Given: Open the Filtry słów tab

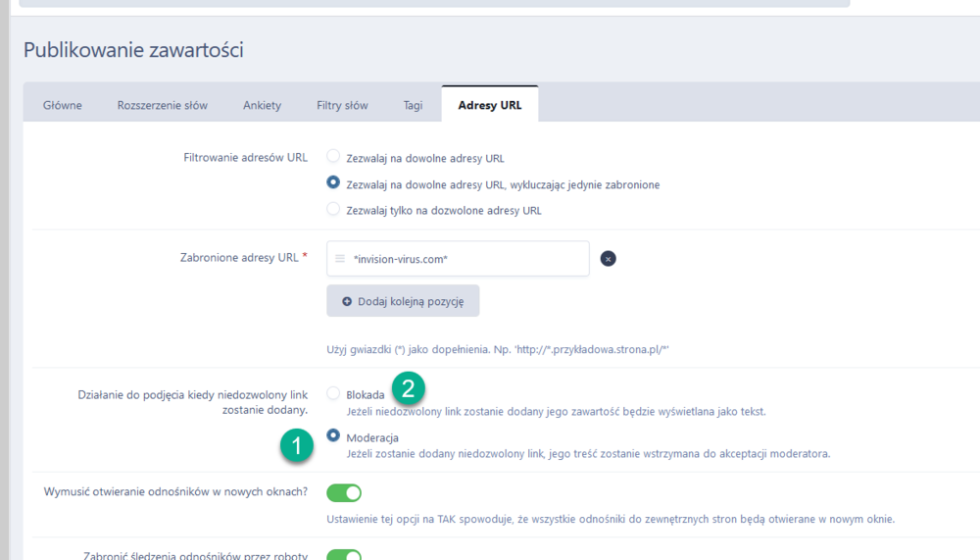Looking at the screenshot, I should pos(342,105).
